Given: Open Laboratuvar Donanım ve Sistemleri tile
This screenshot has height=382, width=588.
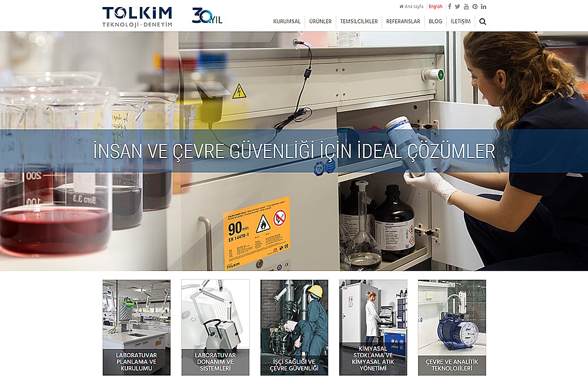Looking at the screenshot, I should click(215, 327).
